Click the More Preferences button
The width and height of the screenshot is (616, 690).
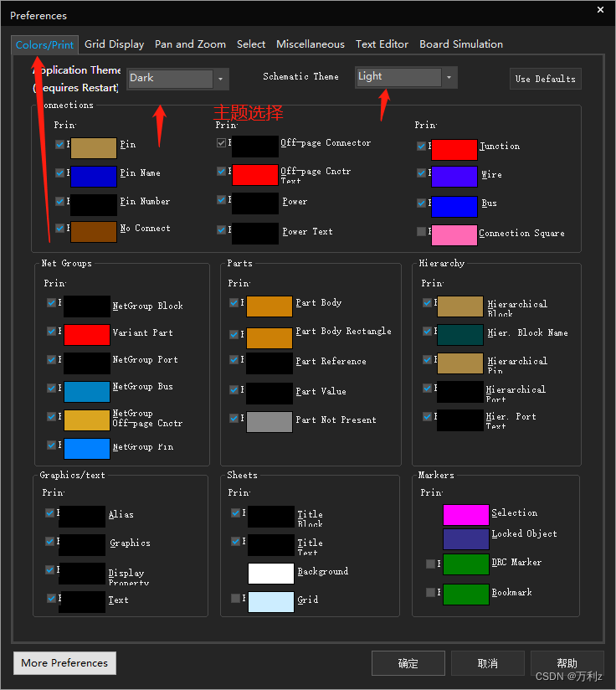64,662
